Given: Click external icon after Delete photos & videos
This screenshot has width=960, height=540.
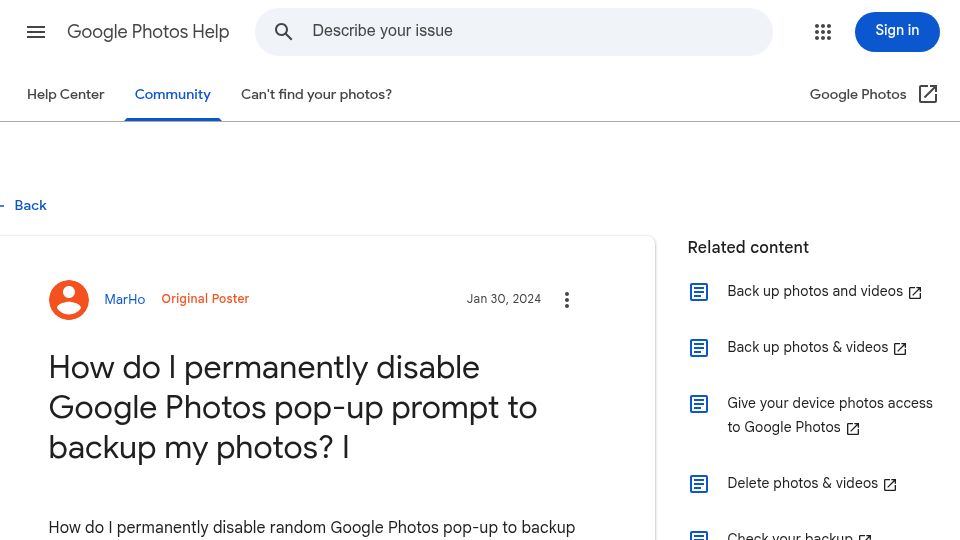Looking at the screenshot, I should click(890, 485).
